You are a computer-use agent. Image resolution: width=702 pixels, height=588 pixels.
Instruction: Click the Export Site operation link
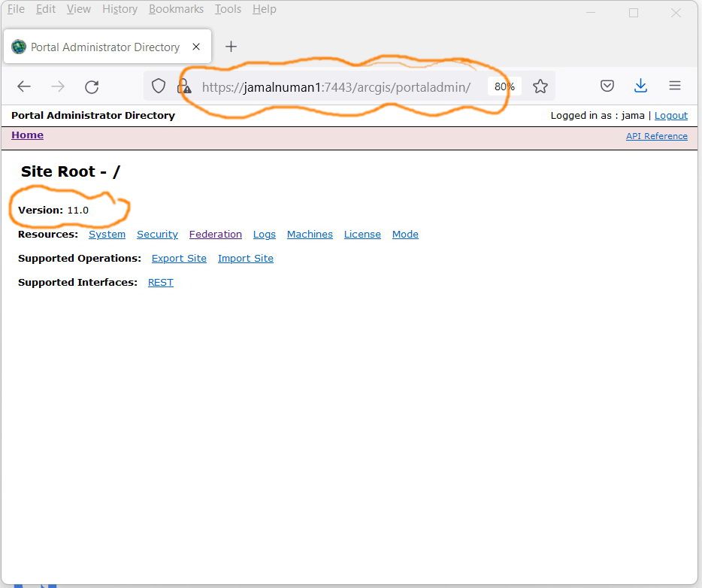[x=179, y=259]
